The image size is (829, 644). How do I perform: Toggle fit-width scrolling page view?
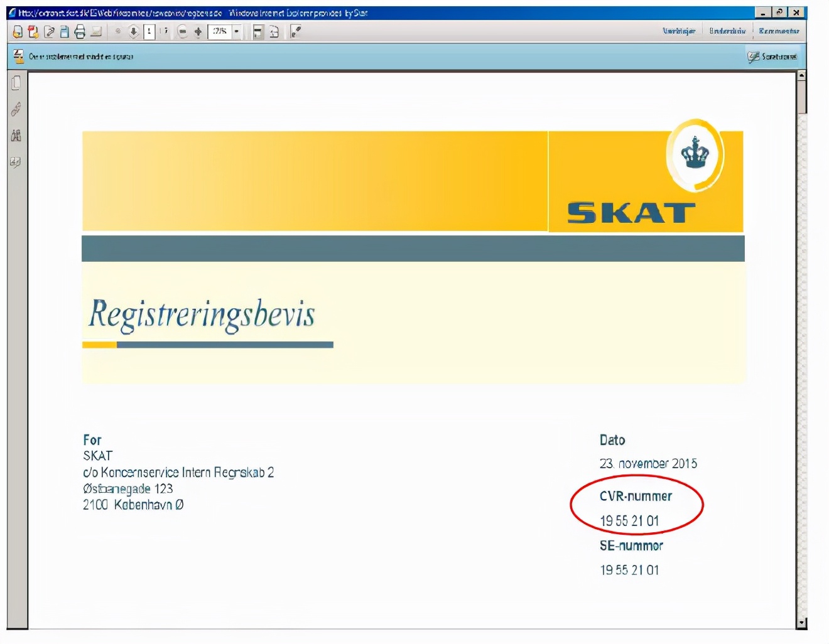coord(257,31)
